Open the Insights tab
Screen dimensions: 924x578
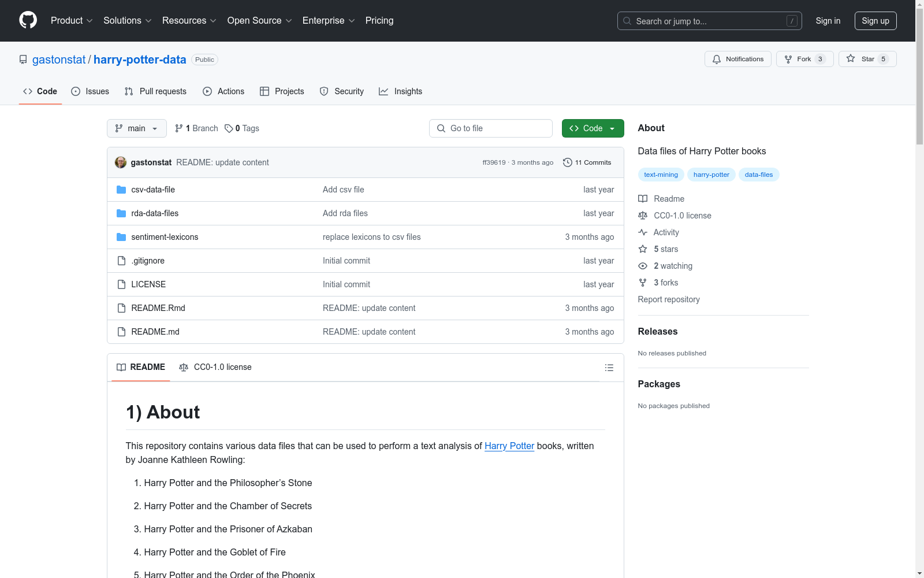pyautogui.click(x=400, y=91)
